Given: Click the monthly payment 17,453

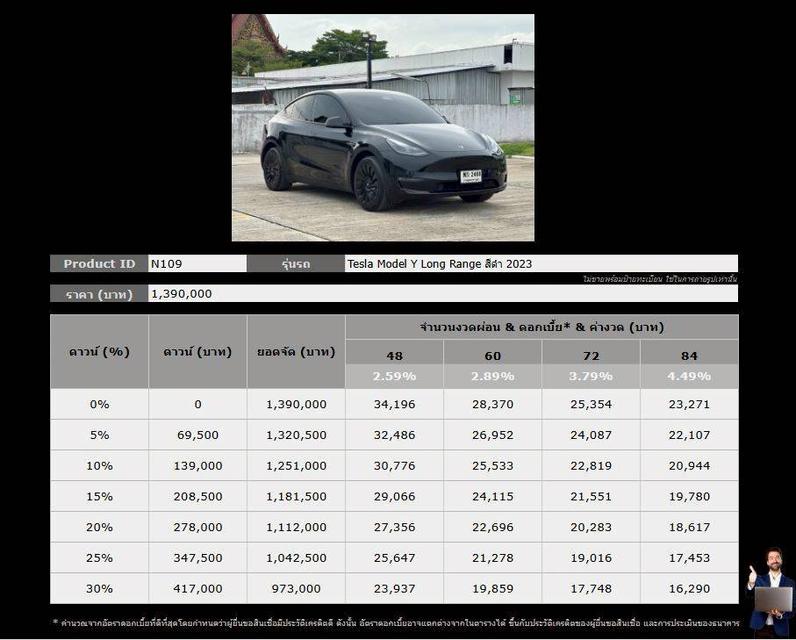Looking at the screenshot, I should 689,558.
